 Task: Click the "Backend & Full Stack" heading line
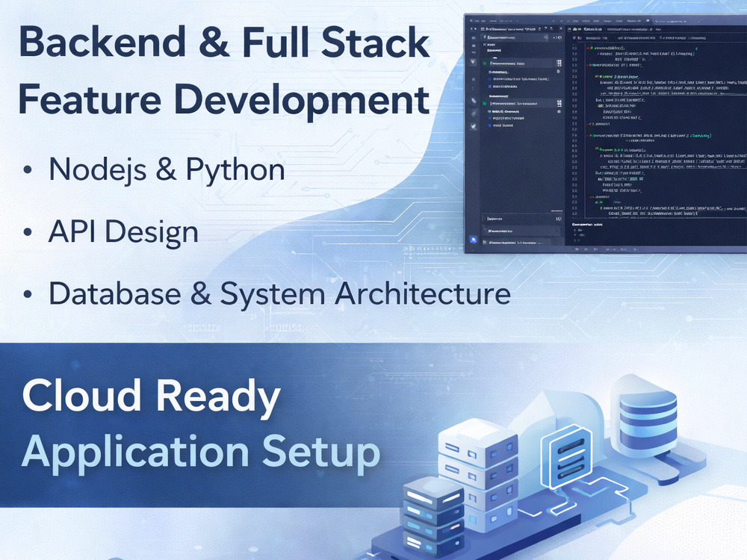(x=224, y=43)
